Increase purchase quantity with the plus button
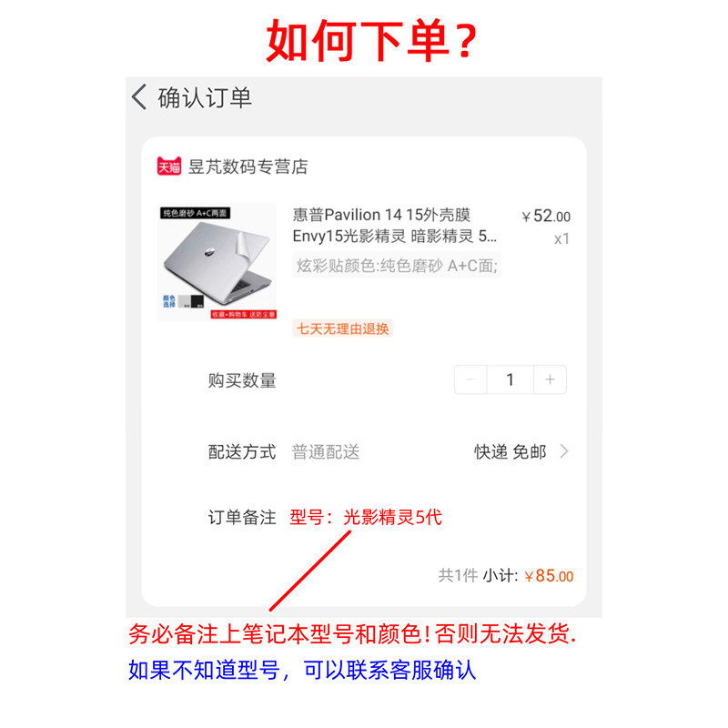The height and width of the screenshot is (728, 728). click(x=551, y=379)
